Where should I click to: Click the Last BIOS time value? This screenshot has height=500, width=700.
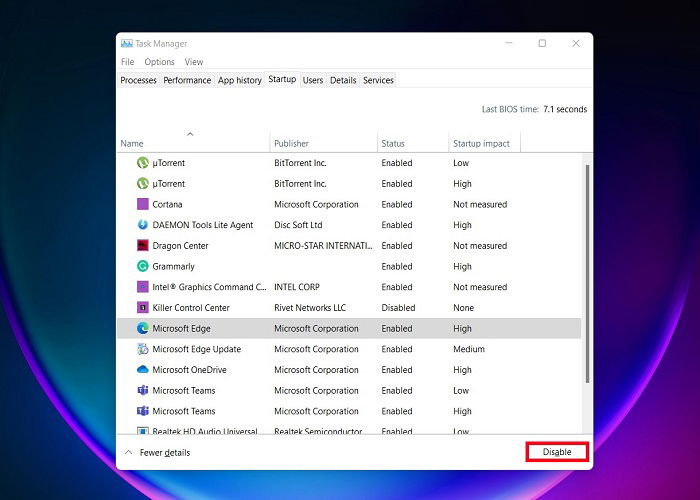coord(565,109)
